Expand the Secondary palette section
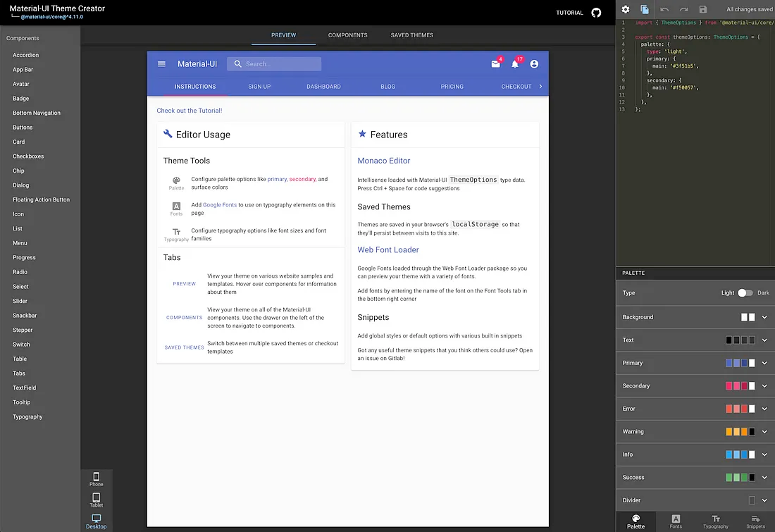The width and height of the screenshot is (775, 532). point(764,386)
